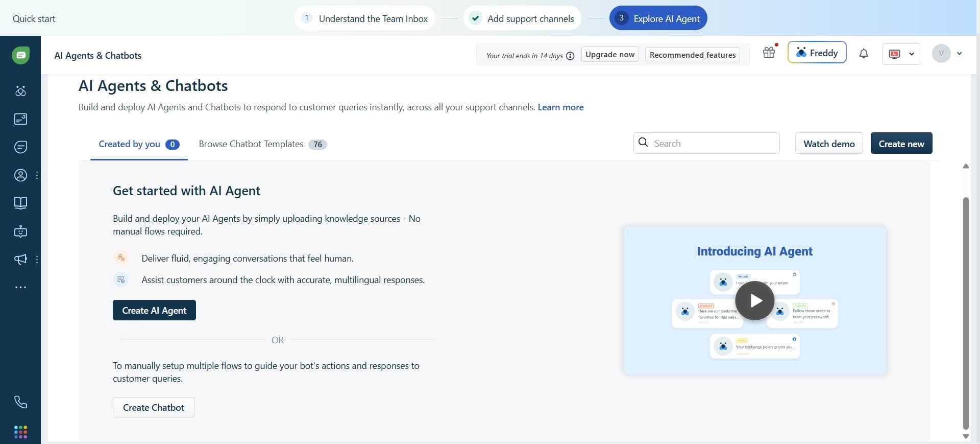Click the vertical scrollbar thumb
Screen dimensions: 980x444
click(966, 313)
